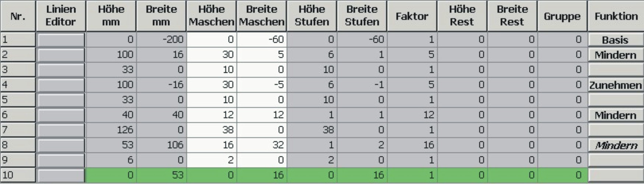Click the Höhe Maschen cell showing 38
This screenshot has width=644, height=184.
(x=211, y=130)
